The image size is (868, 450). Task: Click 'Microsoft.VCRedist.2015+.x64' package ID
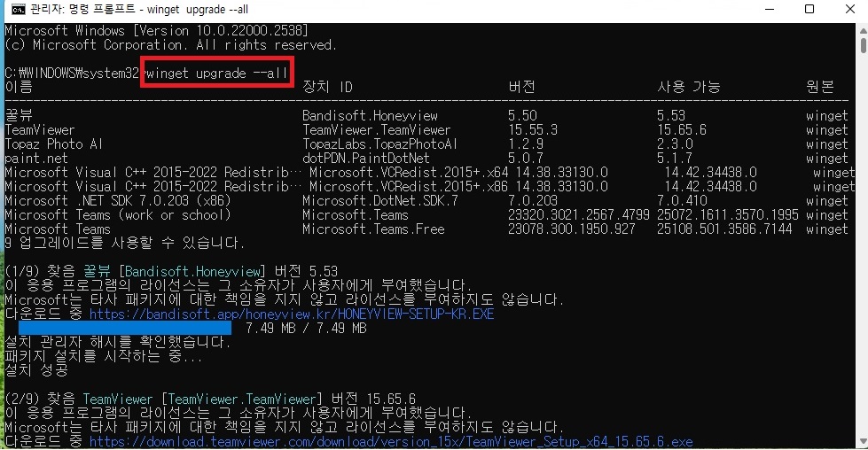(409, 173)
